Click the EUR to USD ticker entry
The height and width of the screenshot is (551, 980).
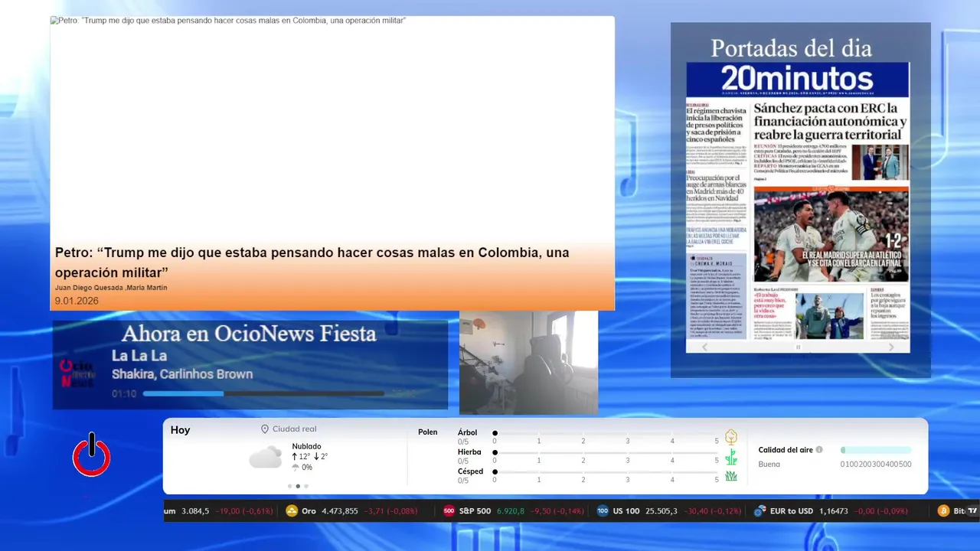pos(831,511)
